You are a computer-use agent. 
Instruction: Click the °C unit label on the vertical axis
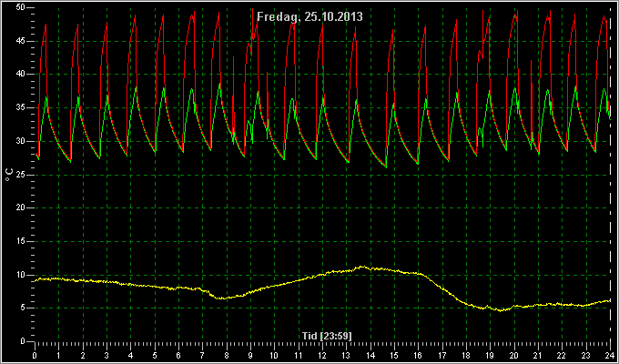click(x=9, y=173)
